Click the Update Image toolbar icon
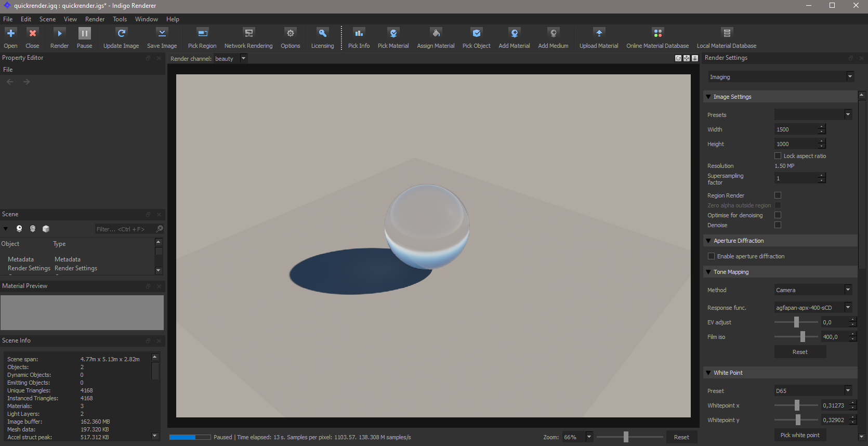The width and height of the screenshot is (868, 446). 121,34
